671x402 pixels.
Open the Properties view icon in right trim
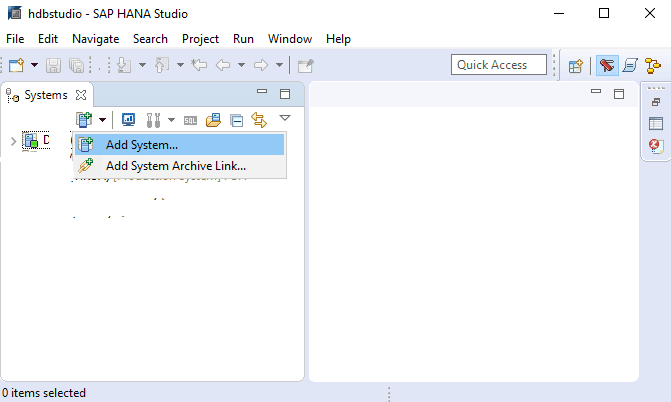[x=656, y=124]
